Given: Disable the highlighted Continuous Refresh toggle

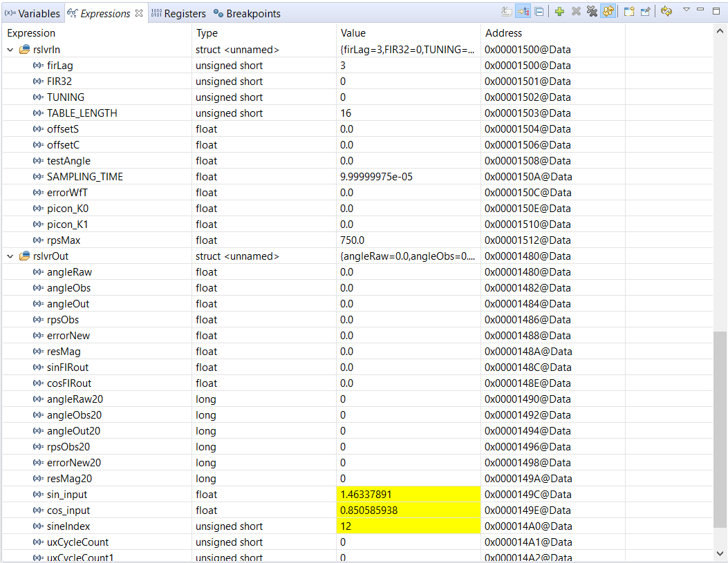Looking at the screenshot, I should tap(608, 12).
